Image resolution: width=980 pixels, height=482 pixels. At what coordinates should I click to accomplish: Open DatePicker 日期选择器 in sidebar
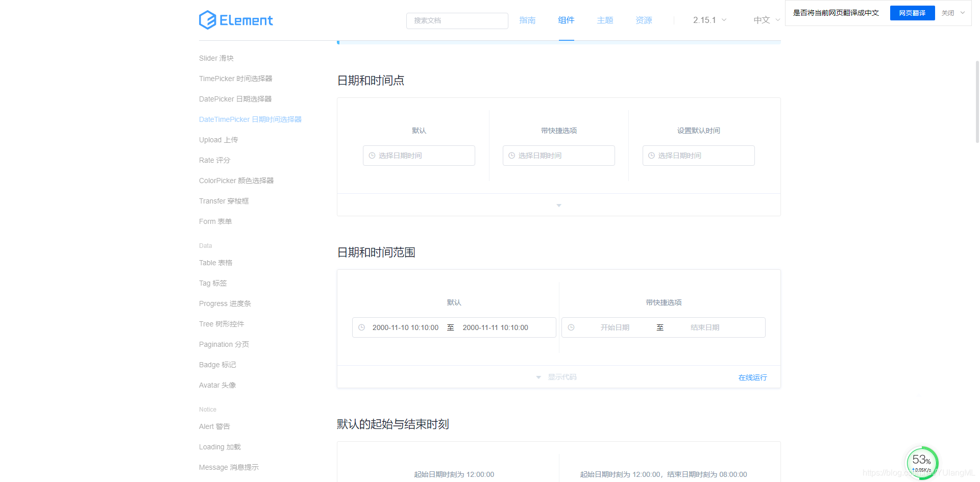click(235, 99)
